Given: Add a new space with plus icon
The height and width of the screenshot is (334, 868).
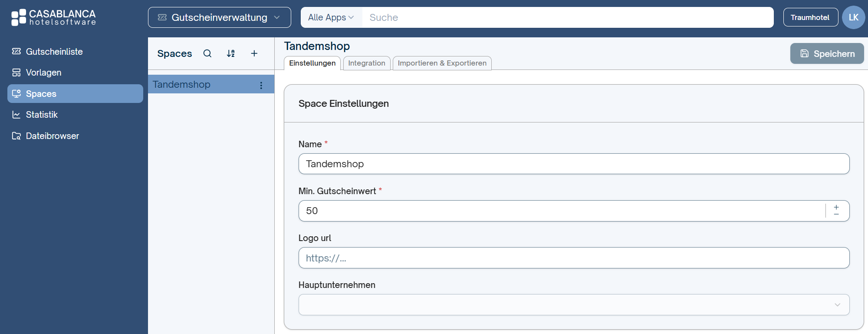Looking at the screenshot, I should pyautogui.click(x=254, y=53).
